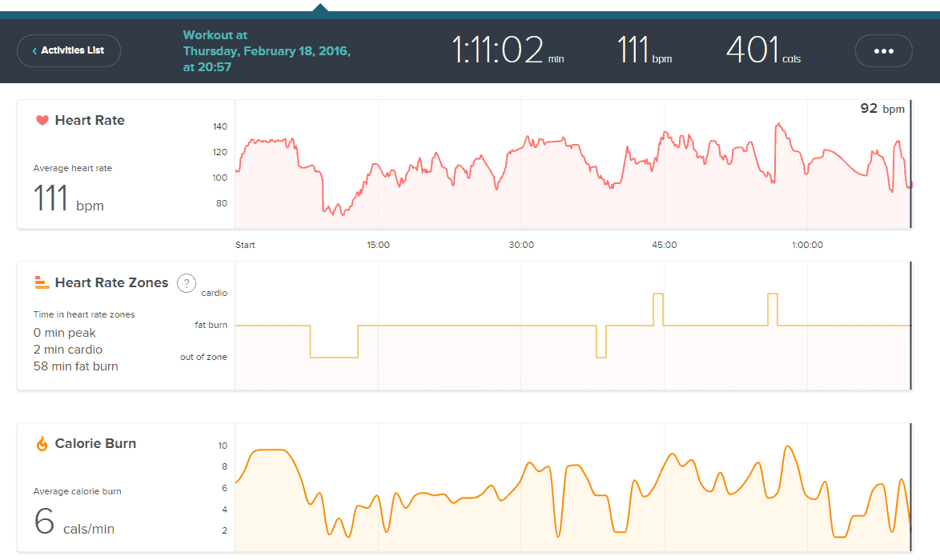Click the 30:00 time axis marker
Screen dimensions: 940x560
coord(521,245)
